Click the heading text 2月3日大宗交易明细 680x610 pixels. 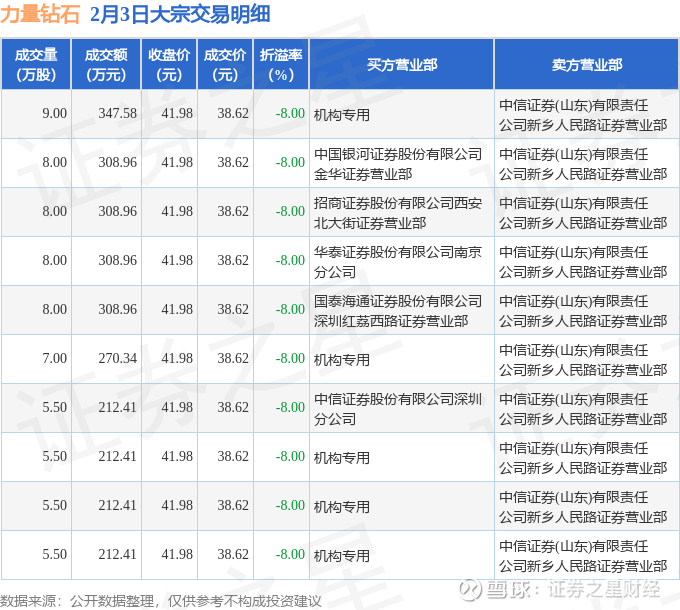coord(180,14)
